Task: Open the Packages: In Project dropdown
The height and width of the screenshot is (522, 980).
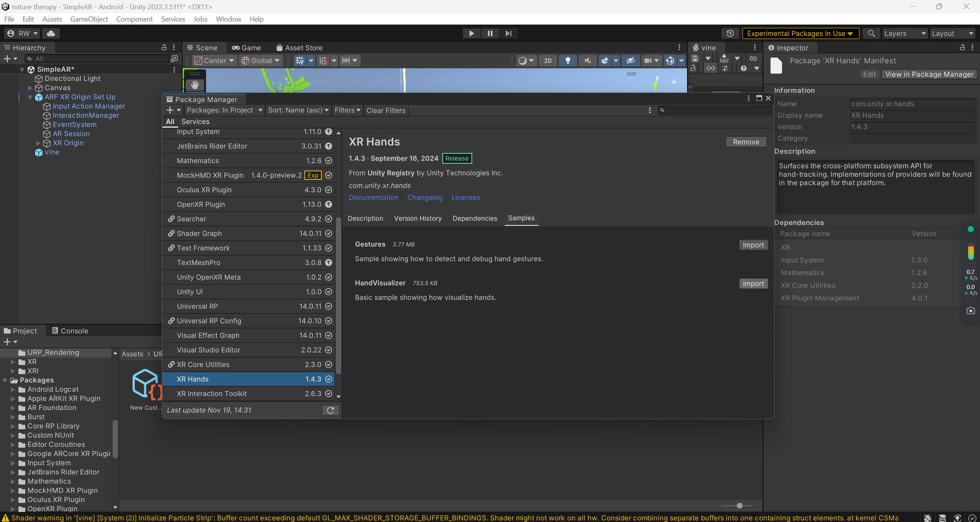Action: point(224,110)
